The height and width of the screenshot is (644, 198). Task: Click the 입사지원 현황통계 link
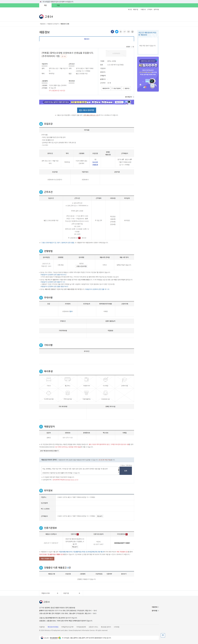pos(95,163)
